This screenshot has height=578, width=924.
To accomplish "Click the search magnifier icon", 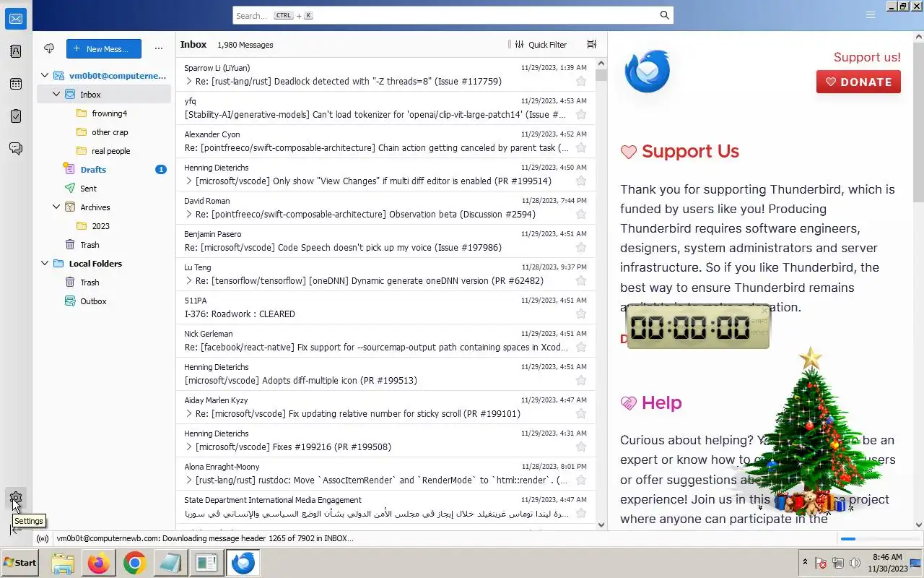I will [665, 15].
